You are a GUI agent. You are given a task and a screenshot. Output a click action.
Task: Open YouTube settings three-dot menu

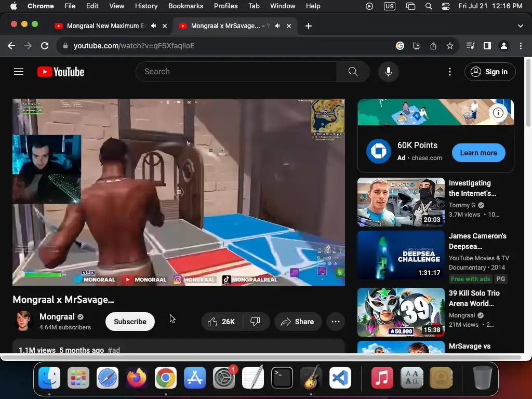click(x=450, y=72)
